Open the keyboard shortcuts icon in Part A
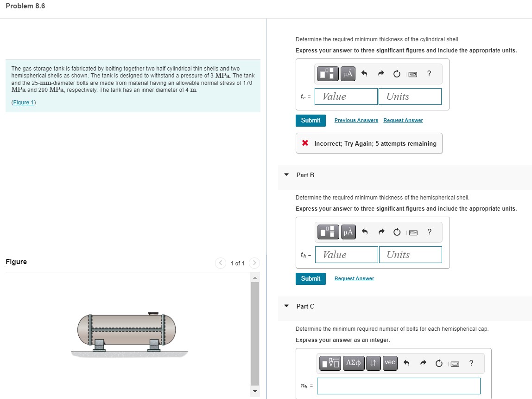Image resolution: width=532 pixels, height=399 pixels. point(413,74)
